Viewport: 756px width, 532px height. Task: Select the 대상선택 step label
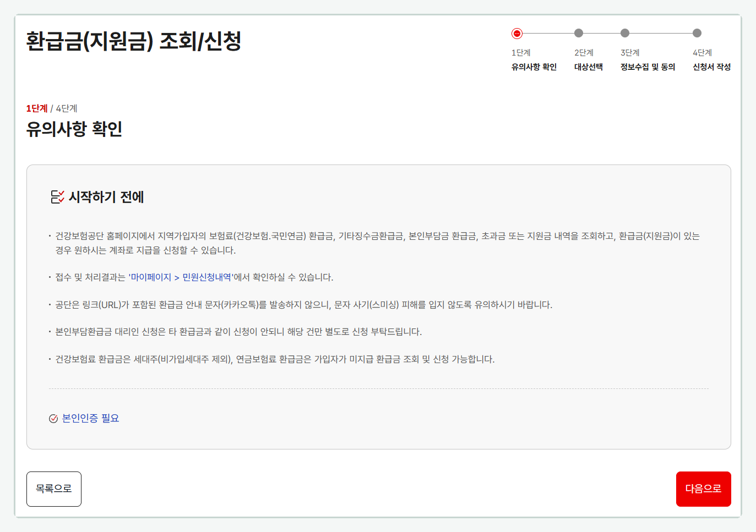pyautogui.click(x=589, y=67)
